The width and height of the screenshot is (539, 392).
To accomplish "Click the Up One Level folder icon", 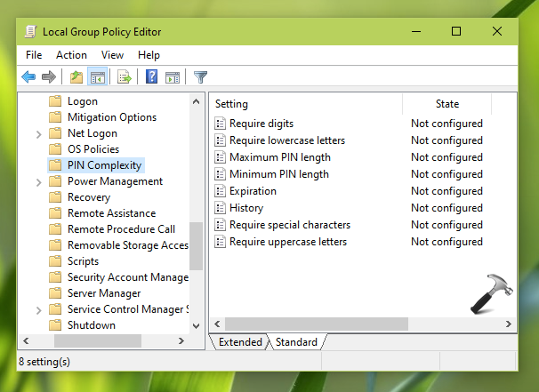I will 76,77.
